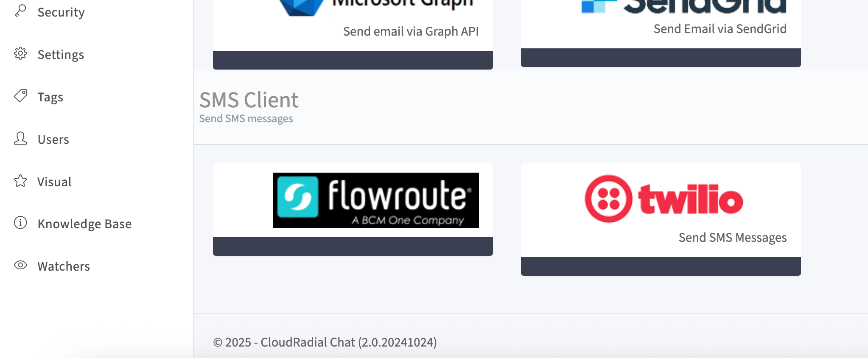Viewport: 868px width, 358px height.
Task: Click the SendGrid card's dark footer bar
Action: [661, 58]
